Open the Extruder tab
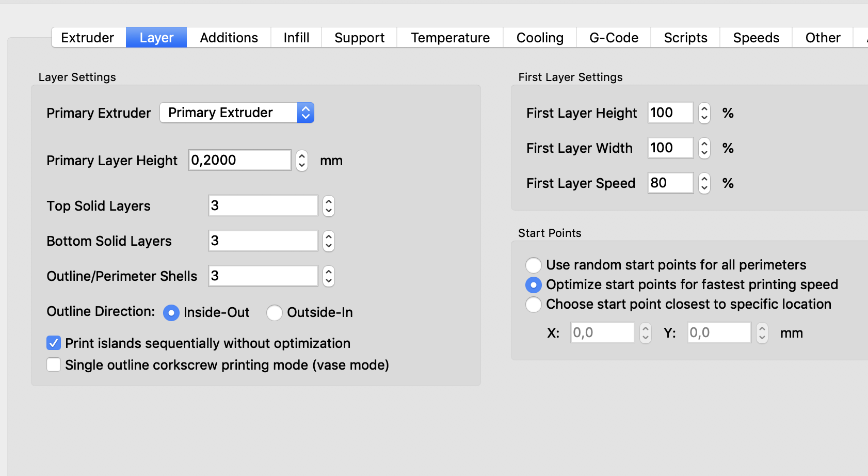This screenshot has height=476, width=868. tap(88, 38)
